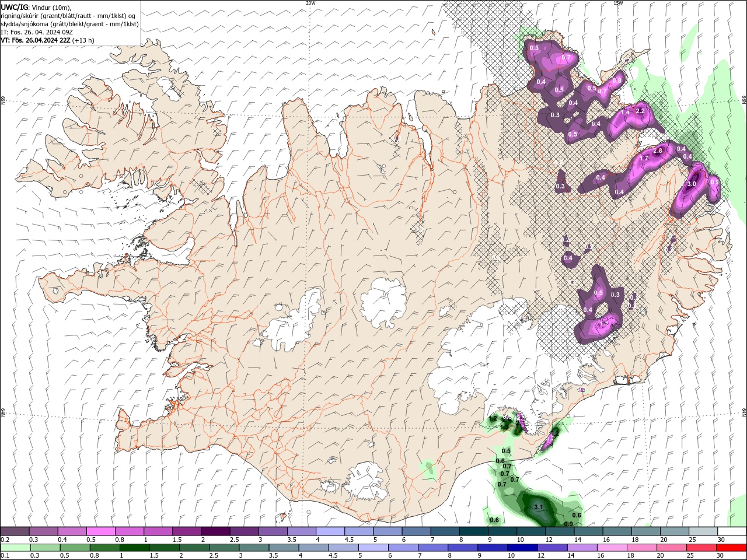This screenshot has width=747, height=560.
Task: Pick the palest green rain swatch 0.1 to 0.3
Action: 15,548
